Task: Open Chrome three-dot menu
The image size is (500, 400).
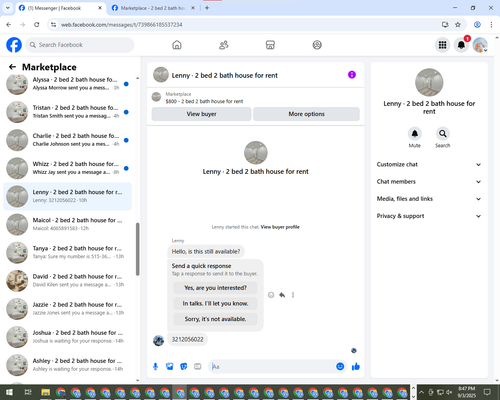Action: tap(491, 25)
